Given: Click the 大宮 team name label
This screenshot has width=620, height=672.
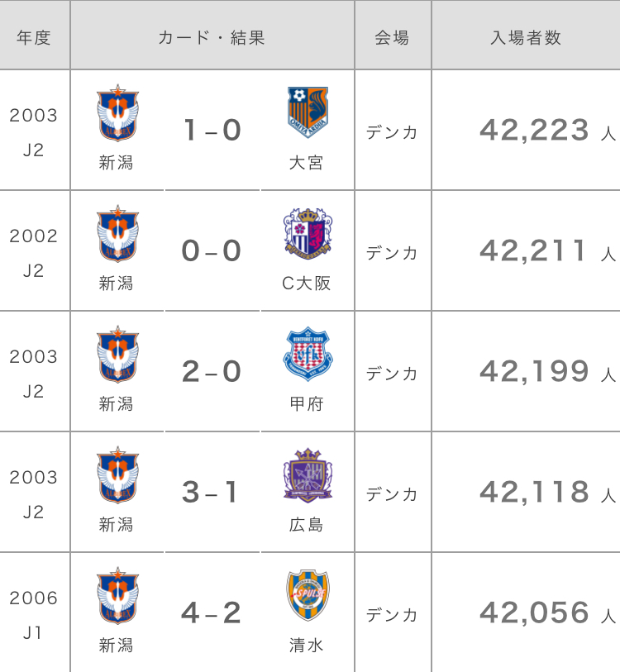Looking at the screenshot, I should click(x=306, y=163).
